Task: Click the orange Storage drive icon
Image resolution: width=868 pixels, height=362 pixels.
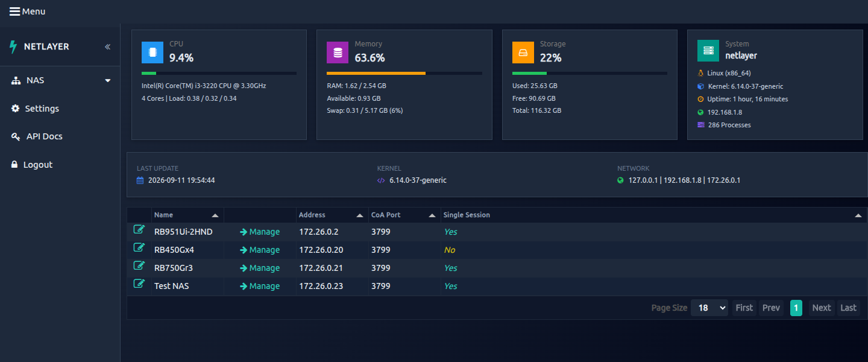Action: tap(523, 52)
